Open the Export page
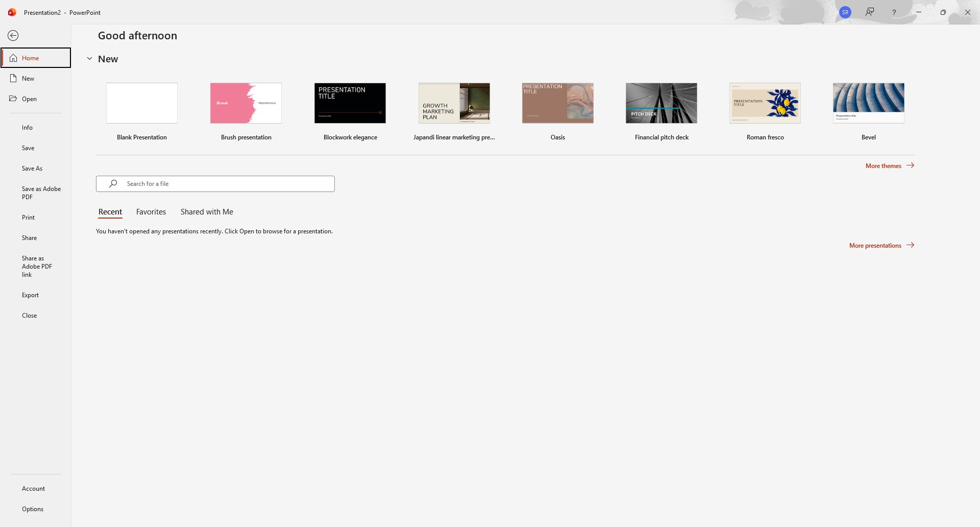 tap(36, 295)
